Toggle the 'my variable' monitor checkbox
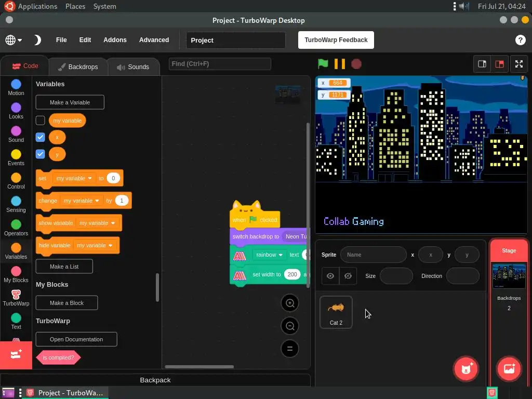Image resolution: width=532 pixels, height=399 pixels. coord(40,120)
